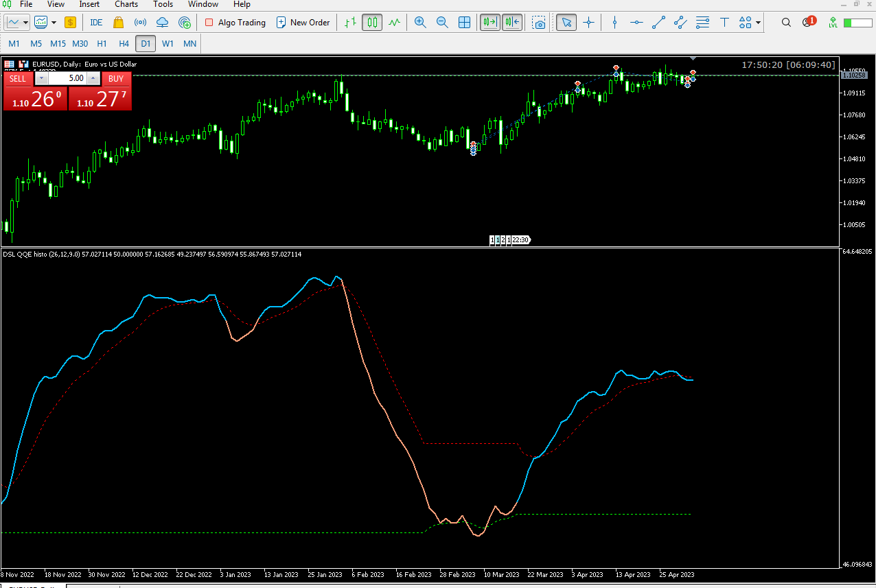The image size is (876, 588).
Task: Click the New Order button
Action: pyautogui.click(x=303, y=23)
